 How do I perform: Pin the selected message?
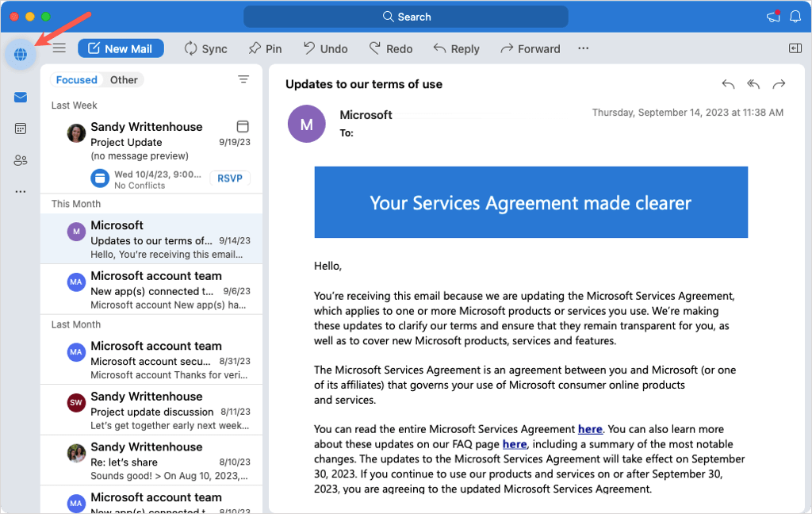pos(265,48)
